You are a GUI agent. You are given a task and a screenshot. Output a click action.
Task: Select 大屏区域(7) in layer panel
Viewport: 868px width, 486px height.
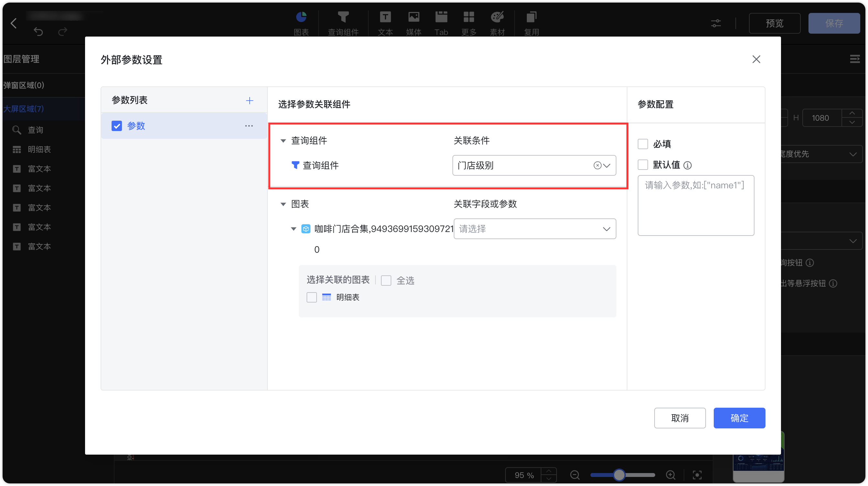pyautogui.click(x=24, y=108)
